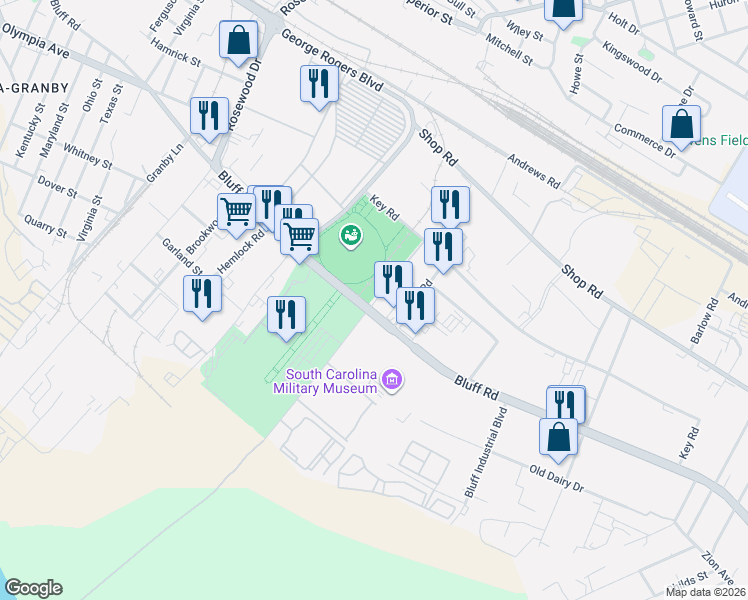
Task: Open the Google logo link
Action: click(x=33, y=588)
